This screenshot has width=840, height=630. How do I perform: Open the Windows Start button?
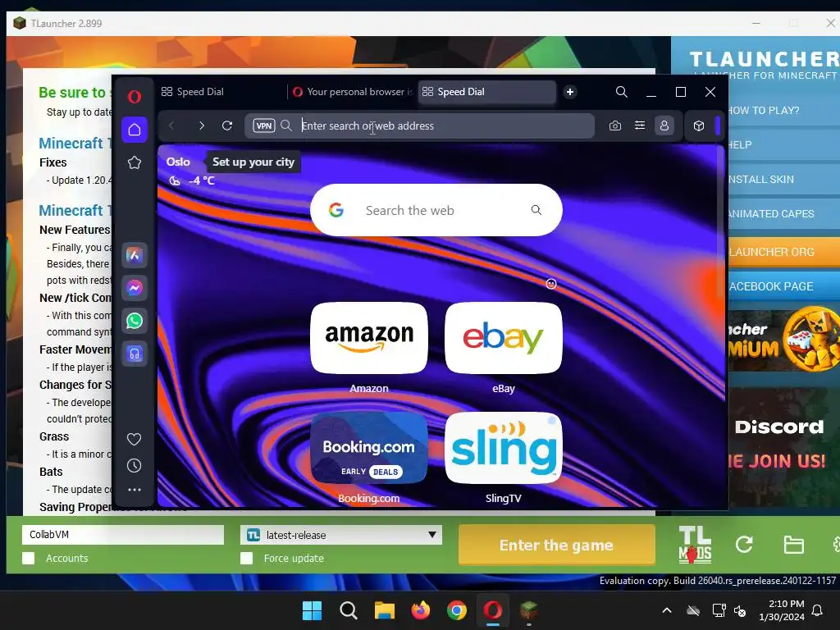pyautogui.click(x=312, y=610)
